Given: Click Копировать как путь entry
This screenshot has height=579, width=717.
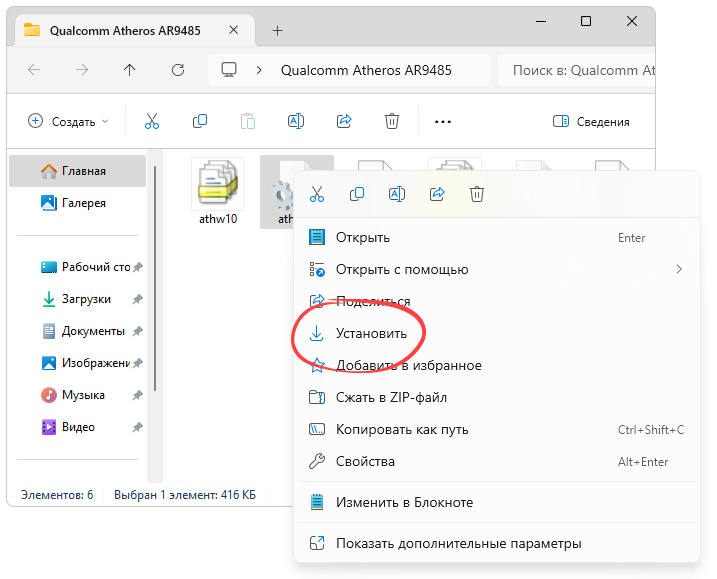Looking at the screenshot, I should click(498, 429).
